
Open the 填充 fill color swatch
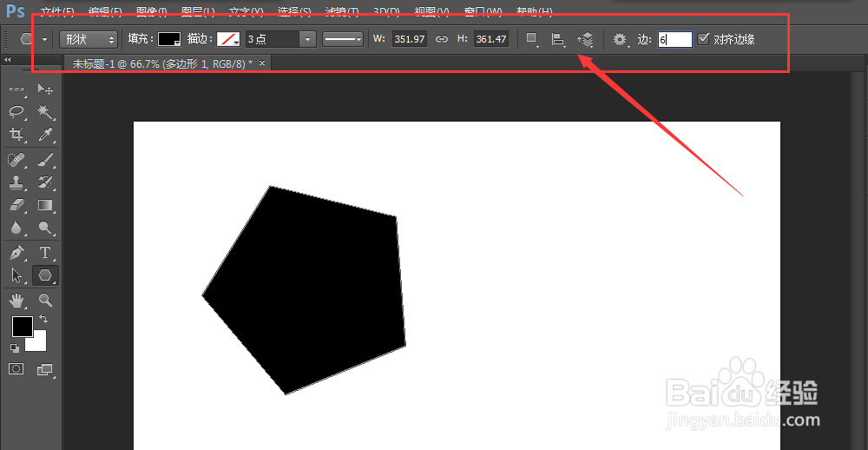pyautogui.click(x=169, y=39)
